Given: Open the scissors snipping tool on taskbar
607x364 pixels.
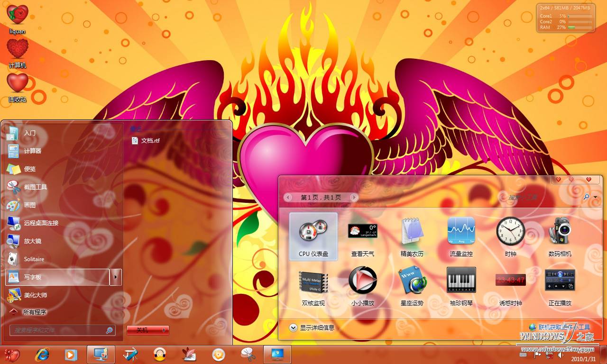Looking at the screenshot, I should [248, 355].
